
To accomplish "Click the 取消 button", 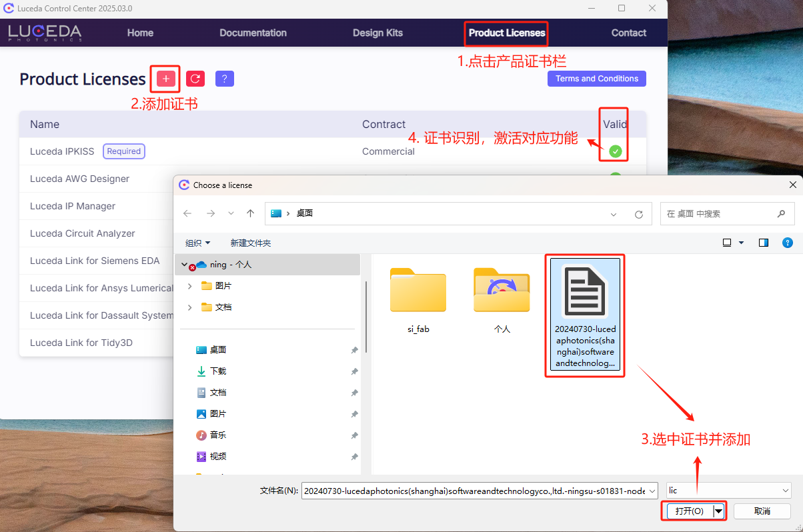I will pyautogui.click(x=762, y=511).
